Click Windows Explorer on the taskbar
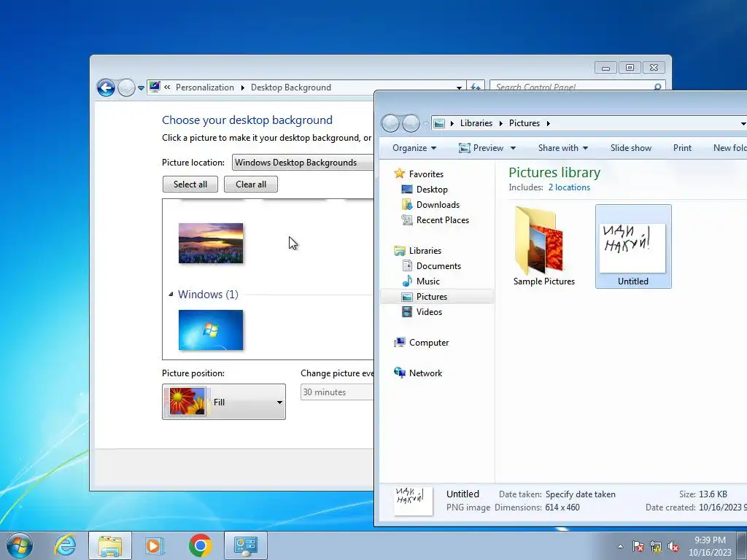 (x=110, y=545)
